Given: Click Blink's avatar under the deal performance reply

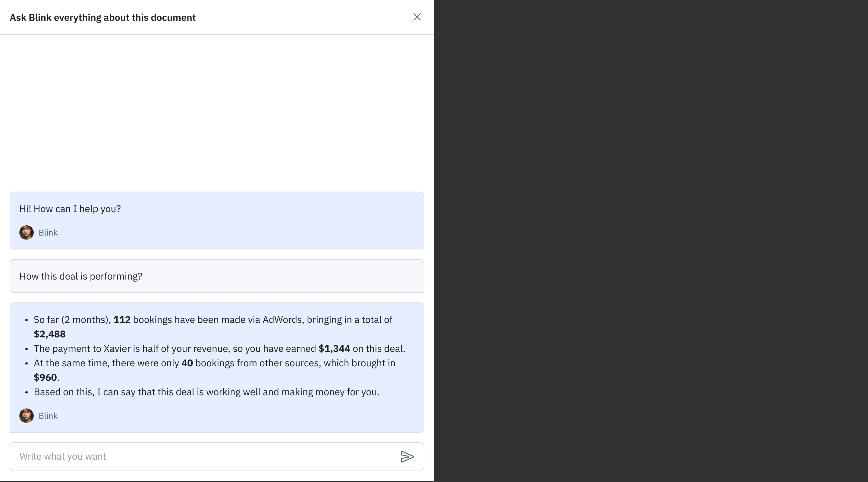Looking at the screenshot, I should [x=26, y=416].
